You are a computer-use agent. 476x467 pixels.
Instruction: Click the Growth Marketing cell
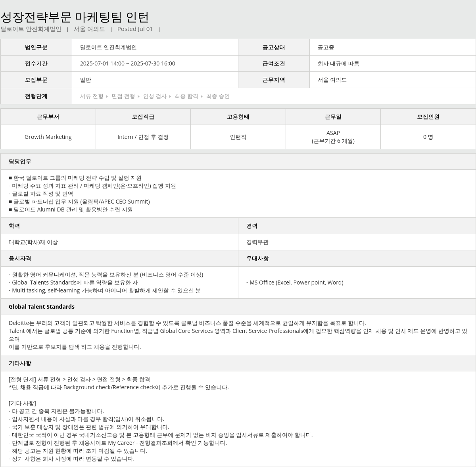point(48,137)
